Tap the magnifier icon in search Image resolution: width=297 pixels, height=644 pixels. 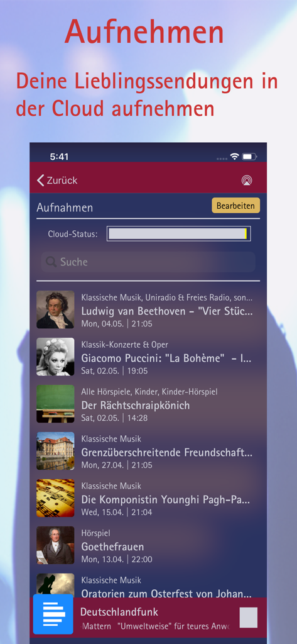coord(51,262)
